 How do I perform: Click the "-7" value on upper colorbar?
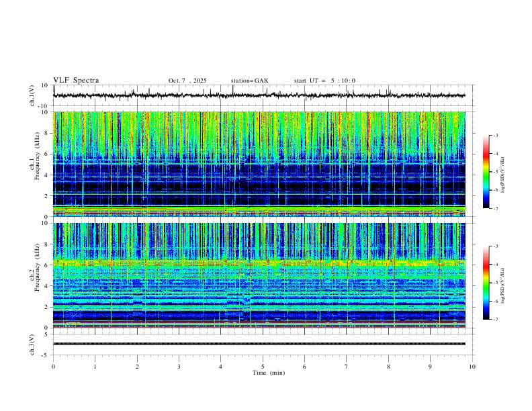point(495,208)
